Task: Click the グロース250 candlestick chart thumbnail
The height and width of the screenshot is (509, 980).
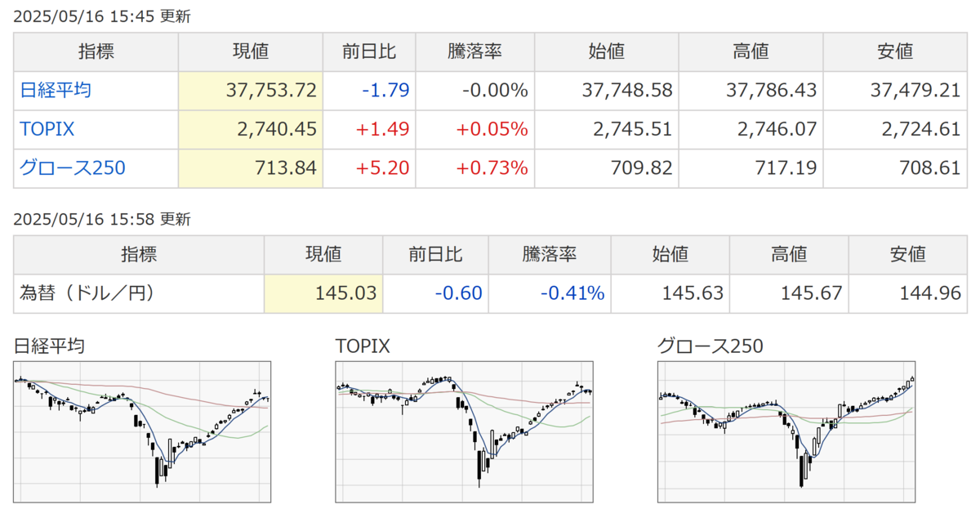Action: click(x=786, y=433)
